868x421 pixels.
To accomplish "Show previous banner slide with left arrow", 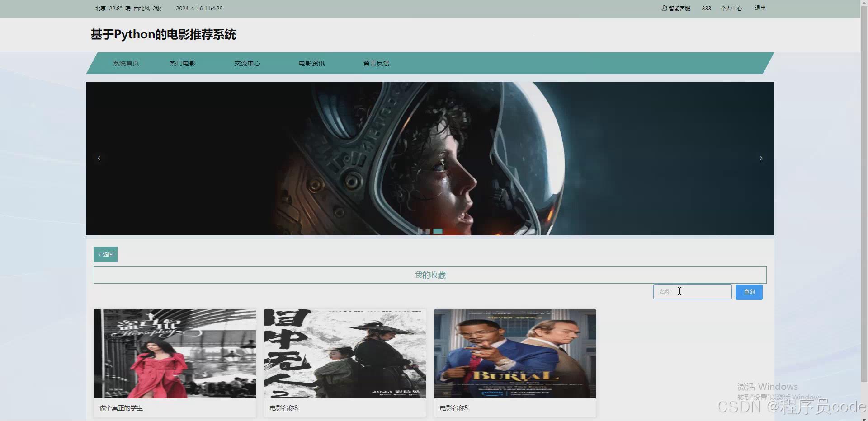I will click(x=99, y=158).
